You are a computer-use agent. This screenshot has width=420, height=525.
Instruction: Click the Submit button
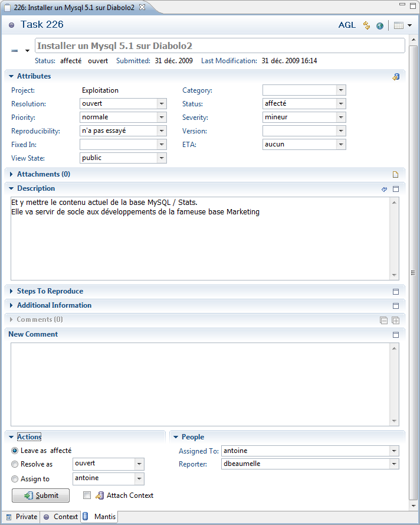click(x=41, y=495)
